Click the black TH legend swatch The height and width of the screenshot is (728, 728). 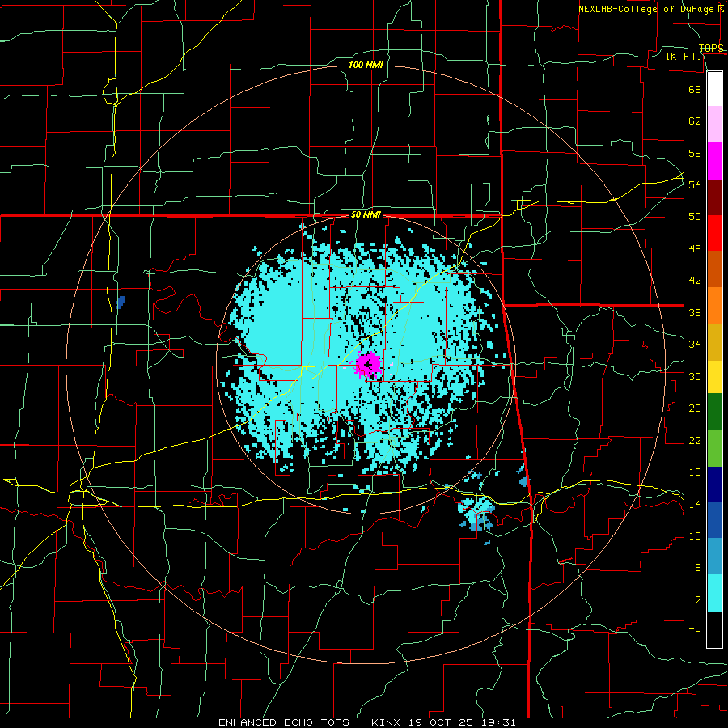click(714, 629)
